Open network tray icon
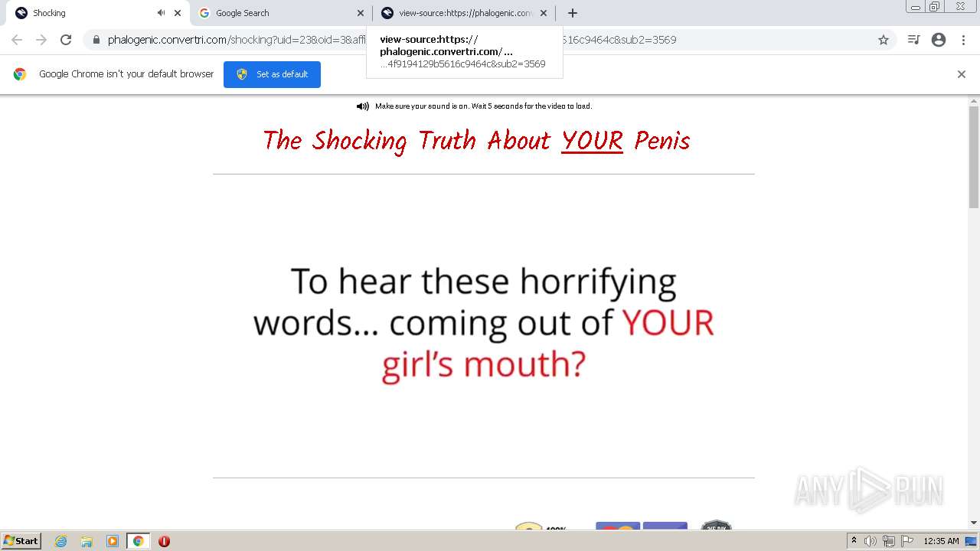The image size is (980, 551). coord(888,541)
